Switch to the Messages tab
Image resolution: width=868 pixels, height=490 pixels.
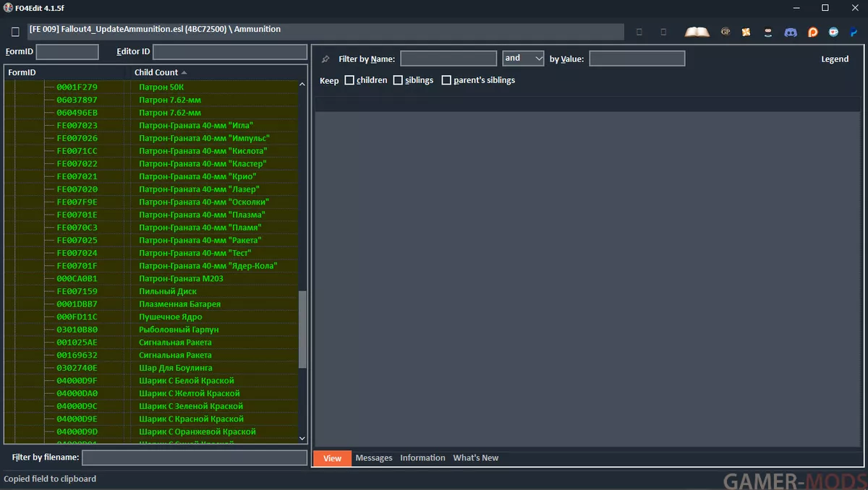(374, 457)
